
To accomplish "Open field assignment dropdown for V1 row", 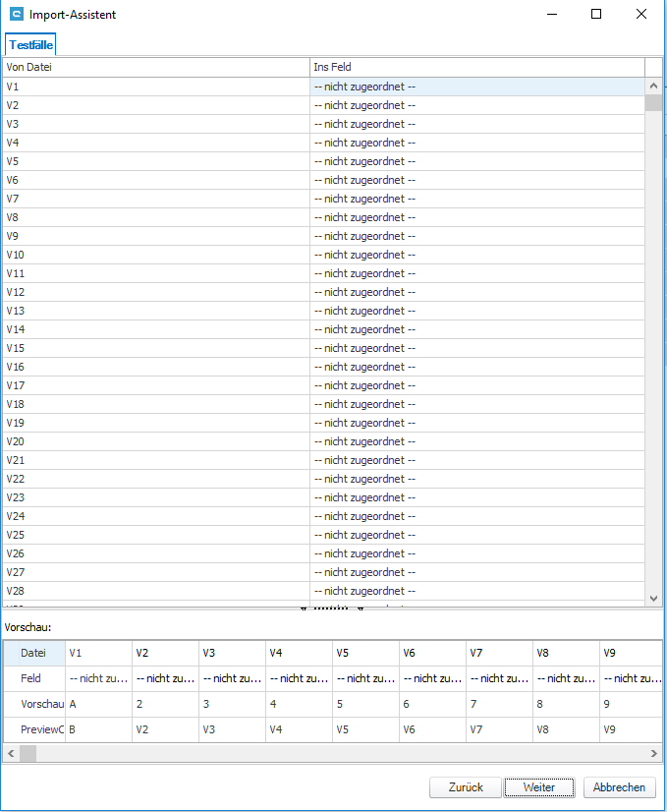I will coord(476,87).
